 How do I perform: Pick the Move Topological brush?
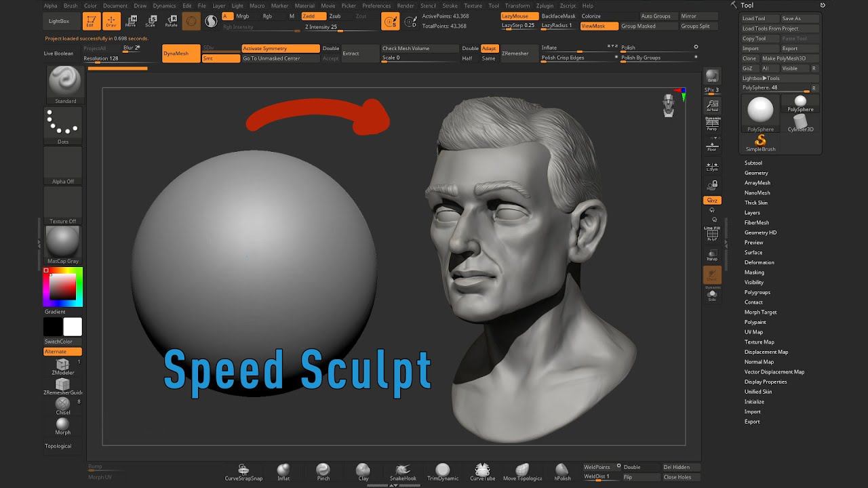522,472
